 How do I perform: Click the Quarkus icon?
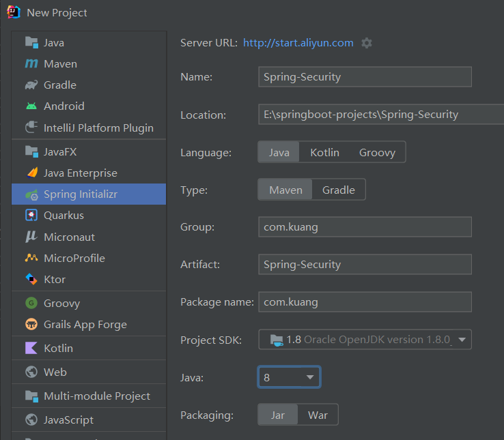[31, 215]
